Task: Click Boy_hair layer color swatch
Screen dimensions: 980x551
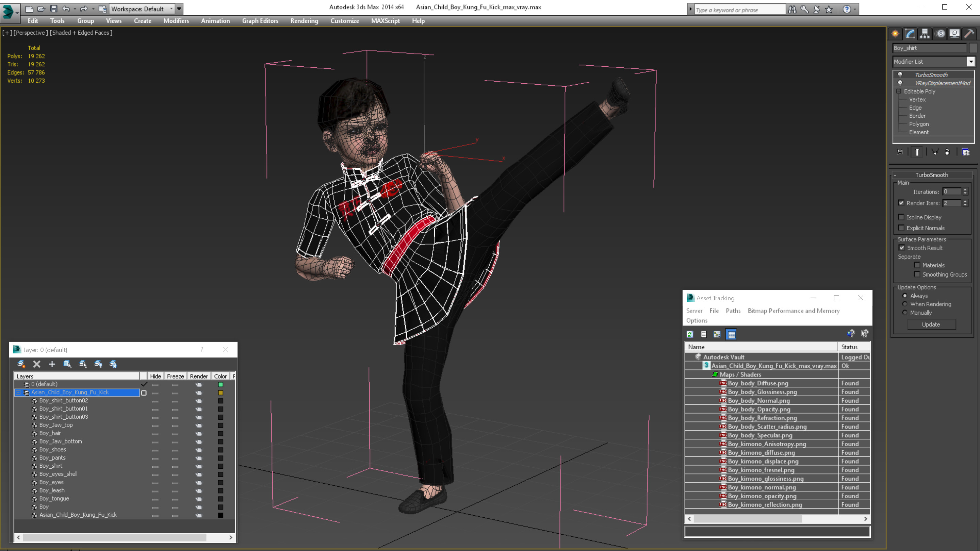Action: coord(220,434)
